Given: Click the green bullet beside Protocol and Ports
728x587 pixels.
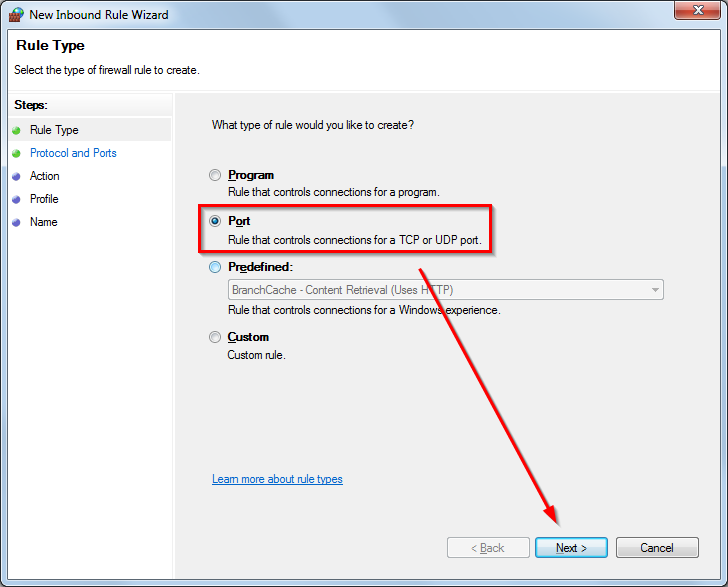Looking at the screenshot, I should tap(16, 153).
